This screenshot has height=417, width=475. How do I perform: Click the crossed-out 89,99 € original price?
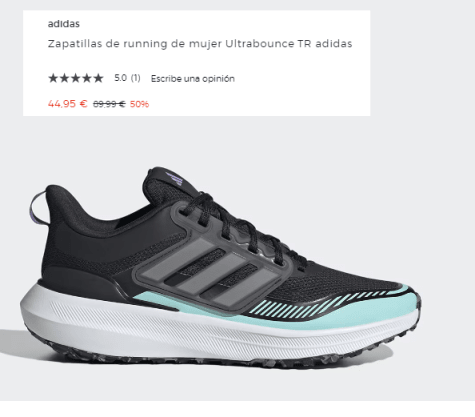[109, 104]
